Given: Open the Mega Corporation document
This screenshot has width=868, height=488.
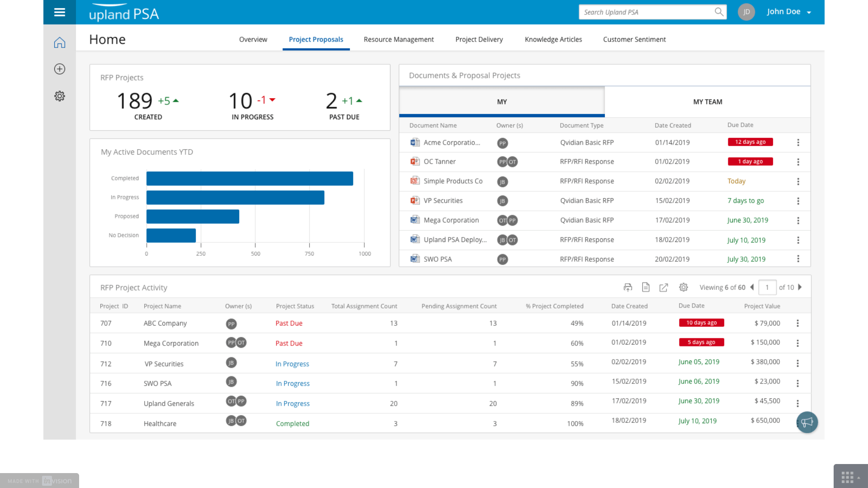Looking at the screenshot, I should coord(451,220).
